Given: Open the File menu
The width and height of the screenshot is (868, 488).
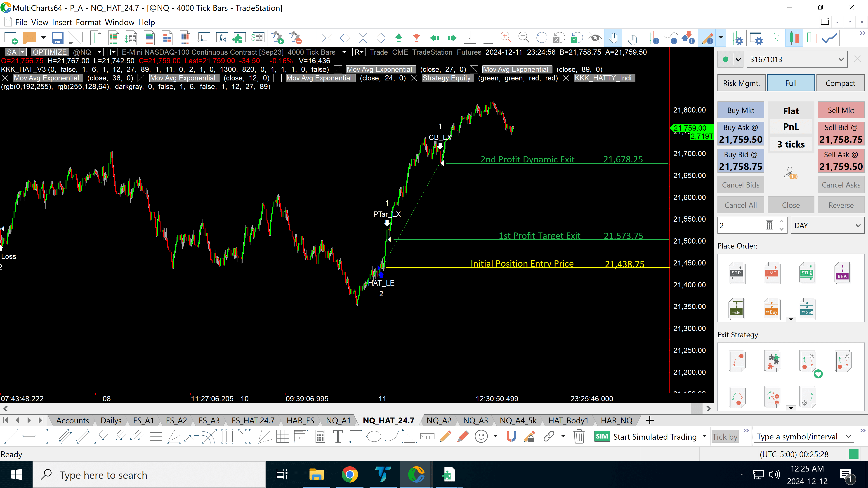Looking at the screenshot, I should point(21,22).
